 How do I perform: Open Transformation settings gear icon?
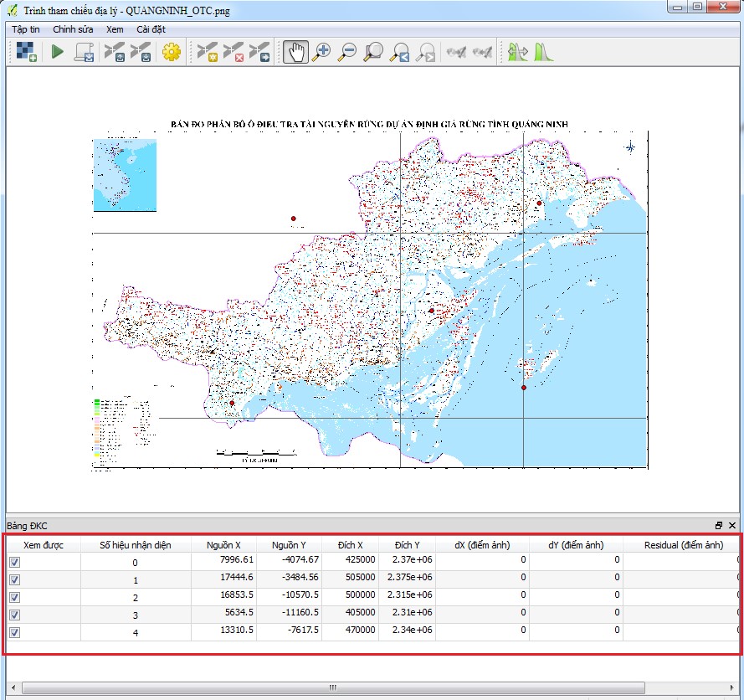pos(172,52)
